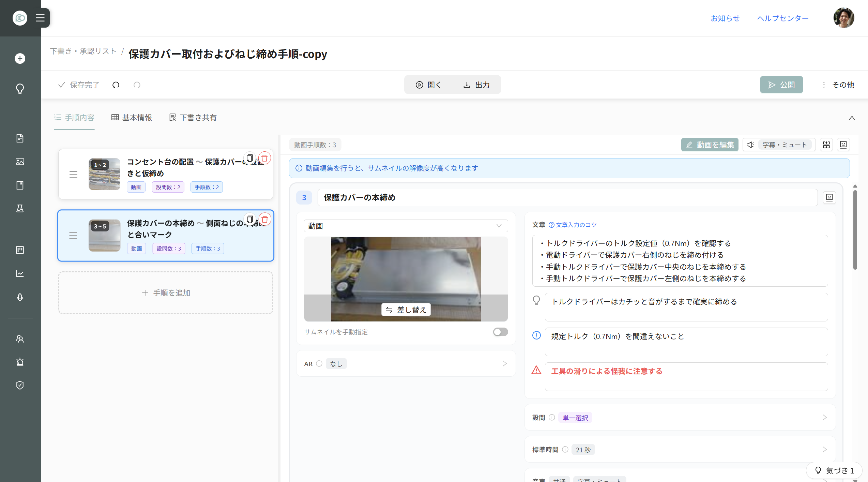Duplicate the コンセント台の配置 step card
The width and height of the screenshot is (868, 482).
point(250,158)
